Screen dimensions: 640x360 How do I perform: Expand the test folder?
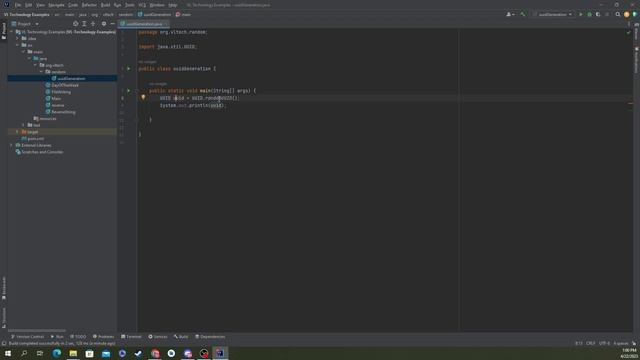[x=24, y=125]
